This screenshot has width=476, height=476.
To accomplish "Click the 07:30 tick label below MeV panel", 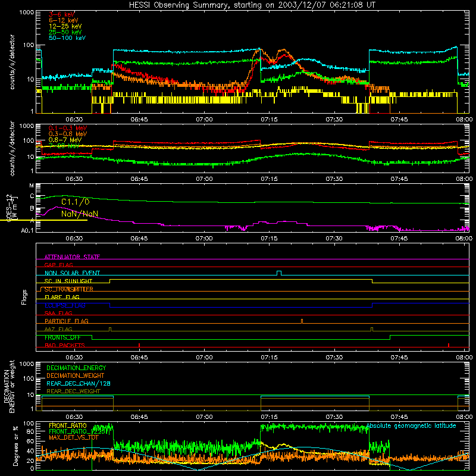I will coord(334,179).
